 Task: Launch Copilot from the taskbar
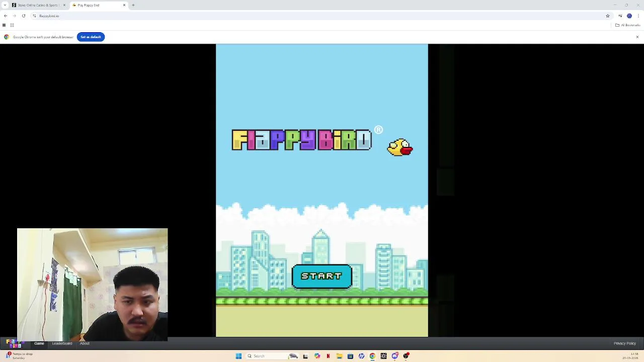pos(317,356)
